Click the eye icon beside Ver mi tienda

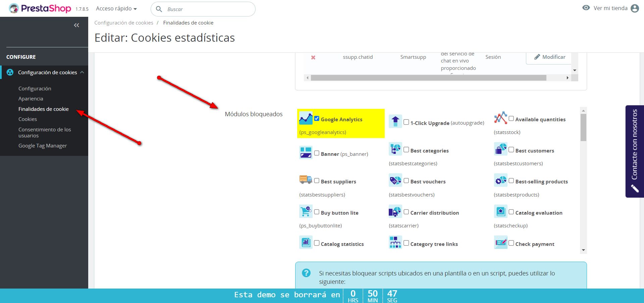pyautogui.click(x=586, y=8)
